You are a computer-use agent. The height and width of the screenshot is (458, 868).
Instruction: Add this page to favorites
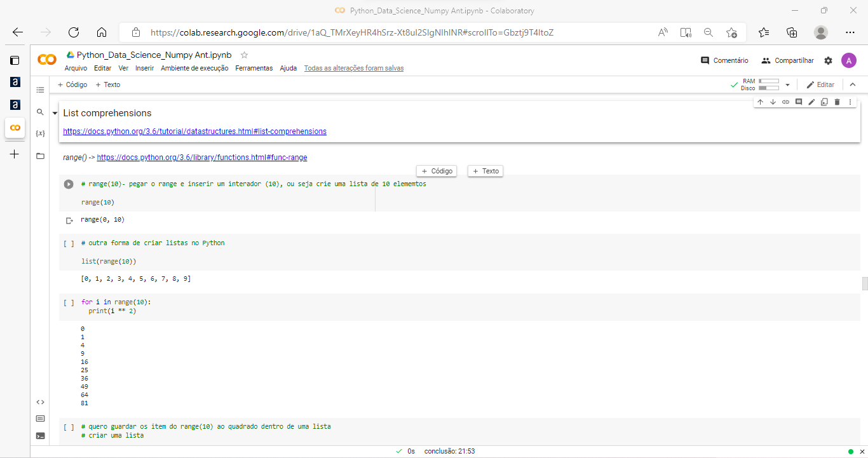731,32
